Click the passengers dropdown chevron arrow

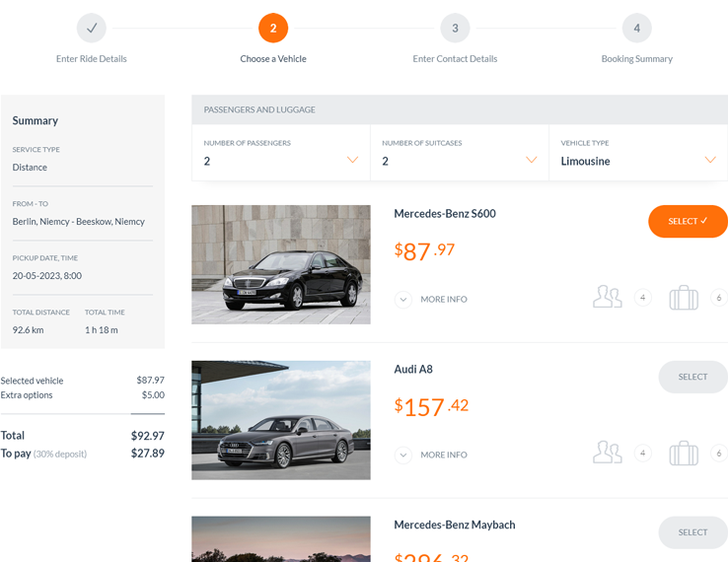pos(352,160)
